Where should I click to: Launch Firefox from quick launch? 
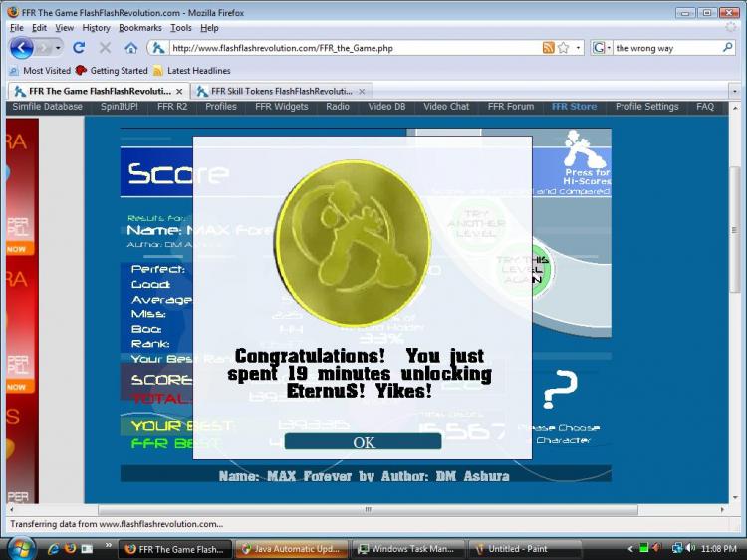tap(70, 549)
